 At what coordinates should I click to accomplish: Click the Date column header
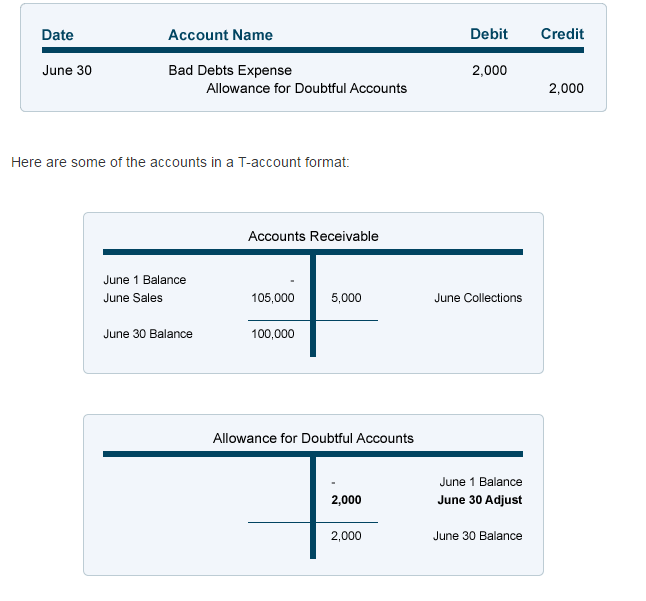click(x=58, y=34)
